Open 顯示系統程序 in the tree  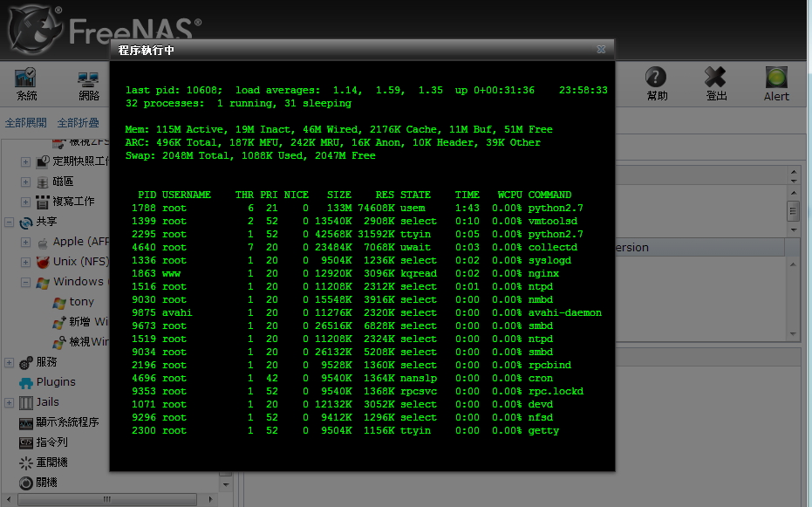(x=58, y=422)
